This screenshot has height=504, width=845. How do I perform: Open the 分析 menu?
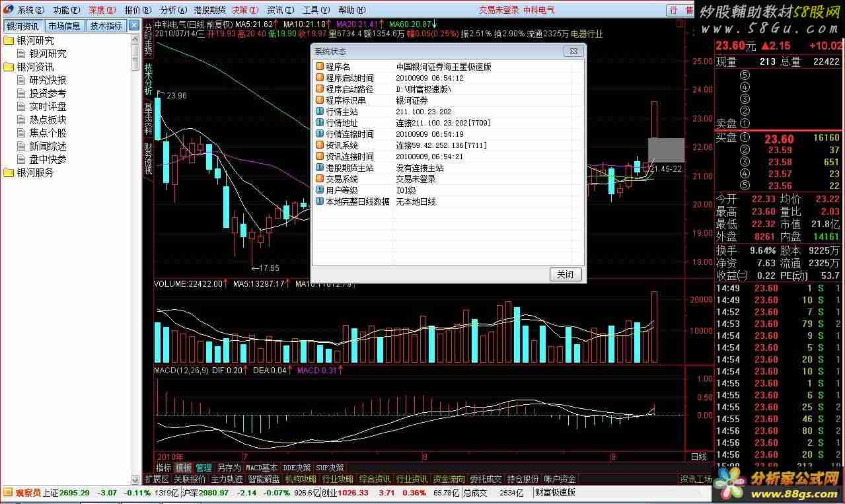point(172,10)
